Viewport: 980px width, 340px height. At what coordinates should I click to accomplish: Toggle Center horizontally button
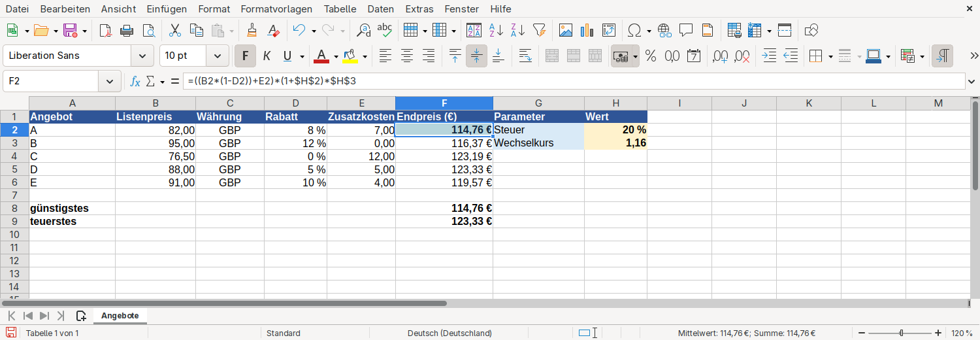point(407,56)
